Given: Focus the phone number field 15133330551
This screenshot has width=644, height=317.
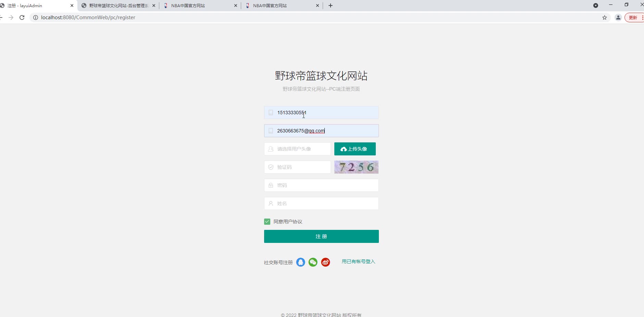Looking at the screenshot, I should click(x=321, y=113).
